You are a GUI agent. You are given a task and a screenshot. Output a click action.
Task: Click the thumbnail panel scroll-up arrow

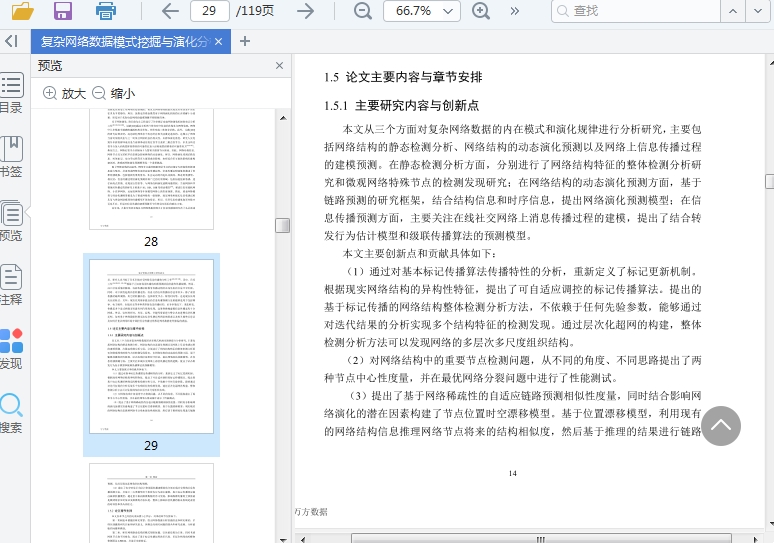pyautogui.click(x=283, y=118)
